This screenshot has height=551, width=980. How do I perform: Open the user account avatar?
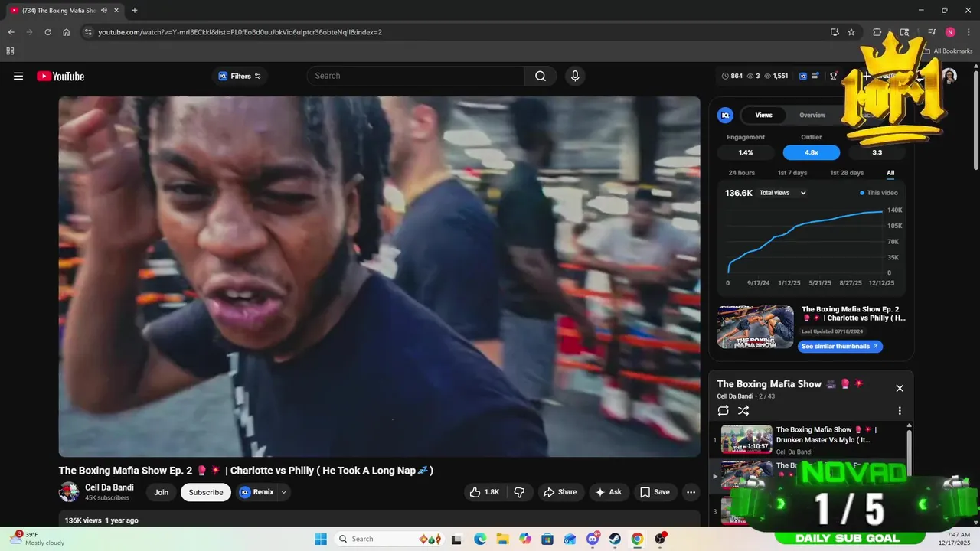point(949,76)
